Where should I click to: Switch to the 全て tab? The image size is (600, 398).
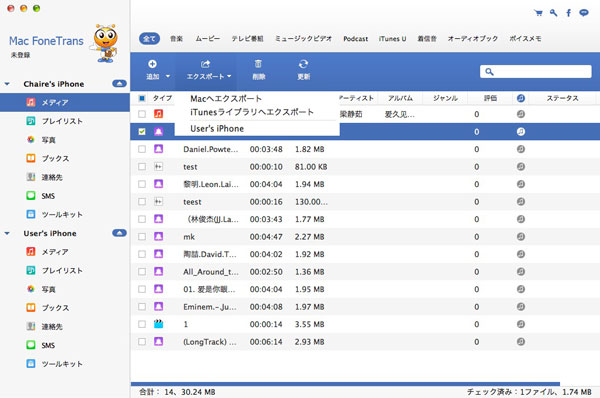[x=149, y=38]
